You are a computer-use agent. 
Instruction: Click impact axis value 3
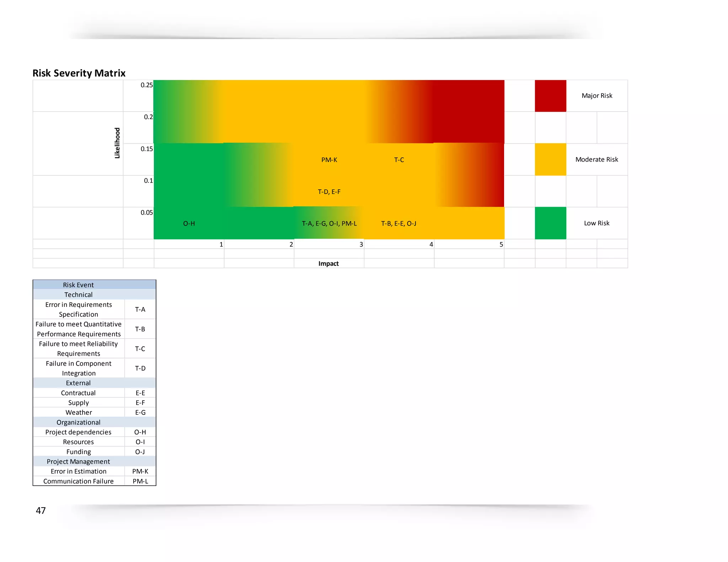point(361,244)
